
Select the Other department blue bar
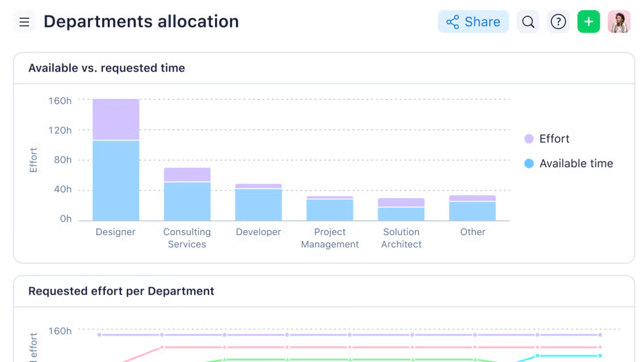click(472, 211)
